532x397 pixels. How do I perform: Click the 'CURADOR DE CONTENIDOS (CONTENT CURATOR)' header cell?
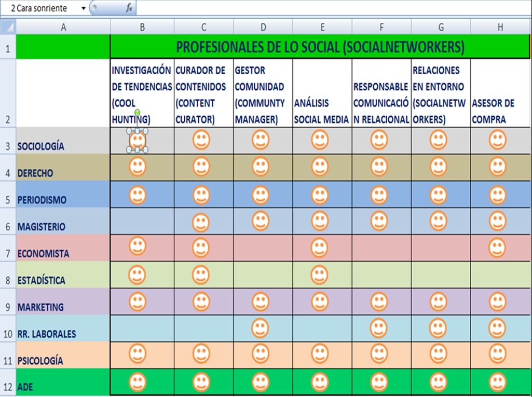tap(203, 93)
